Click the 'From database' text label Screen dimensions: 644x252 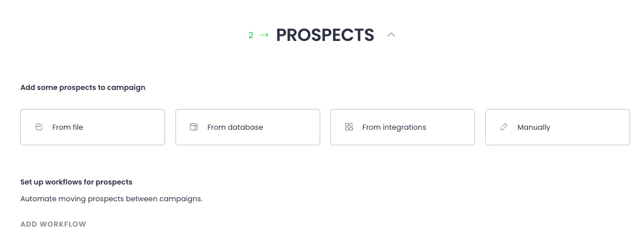235,127
